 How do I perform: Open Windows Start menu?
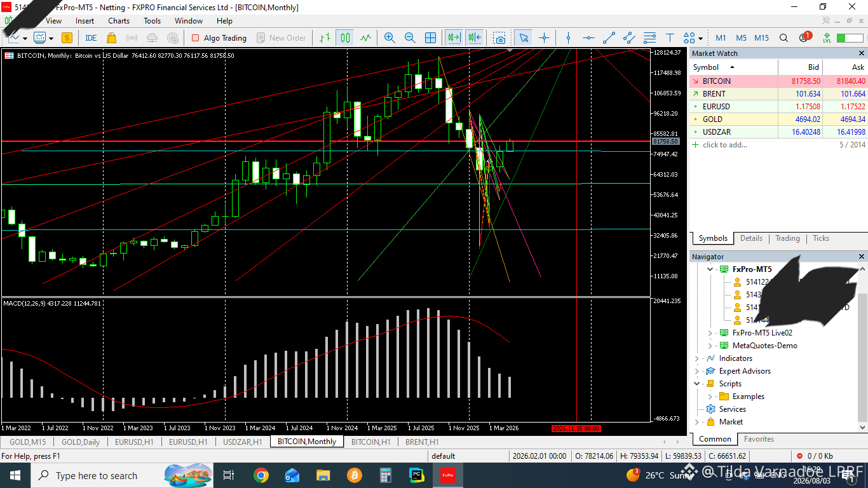click(15, 475)
